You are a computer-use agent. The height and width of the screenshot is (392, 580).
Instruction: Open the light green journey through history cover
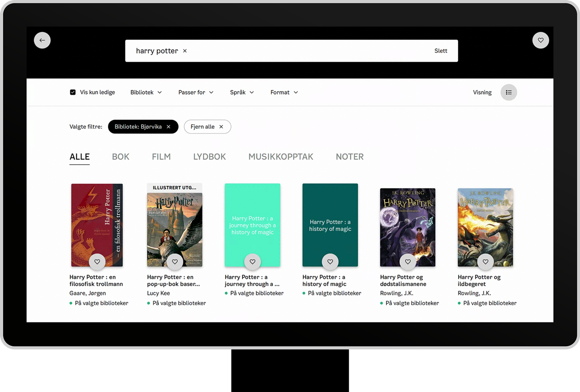pos(252,220)
